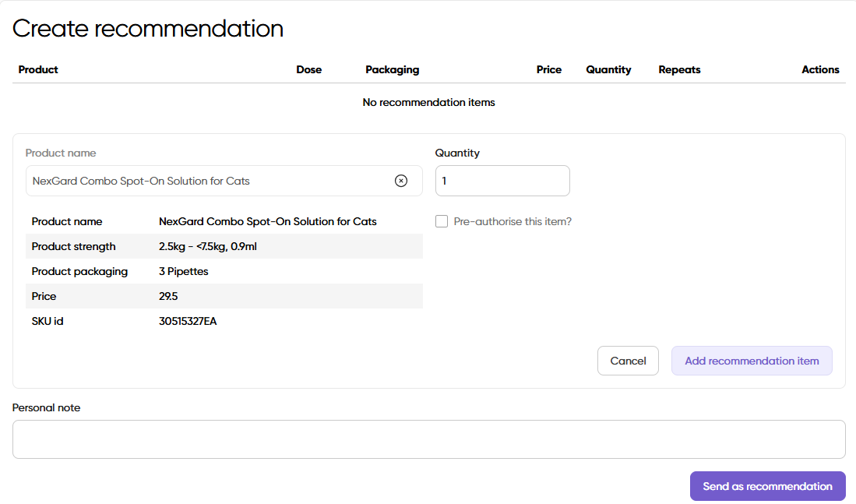Click Add recommendation item

[752, 361]
